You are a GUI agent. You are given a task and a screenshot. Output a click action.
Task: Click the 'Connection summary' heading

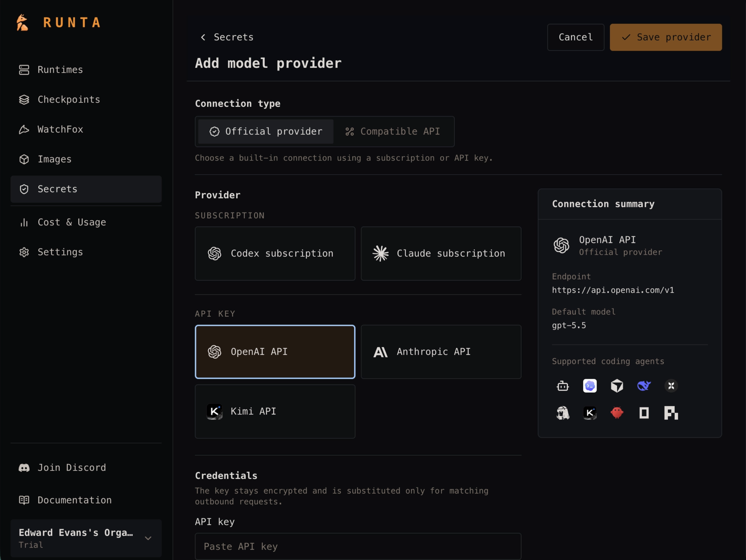tap(603, 204)
